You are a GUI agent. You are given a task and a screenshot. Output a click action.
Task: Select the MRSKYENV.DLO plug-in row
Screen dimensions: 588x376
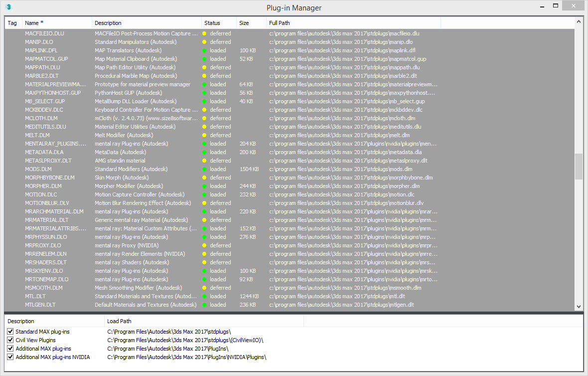click(289, 271)
